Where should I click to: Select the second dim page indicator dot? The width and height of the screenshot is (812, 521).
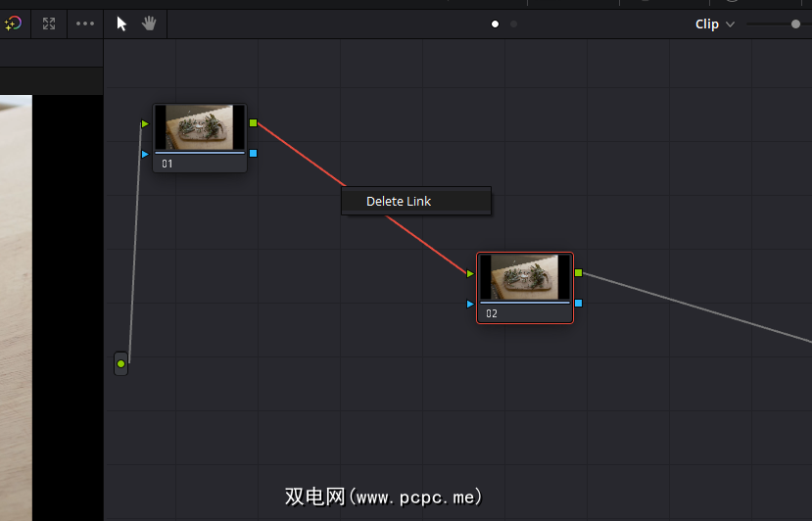pos(513,24)
